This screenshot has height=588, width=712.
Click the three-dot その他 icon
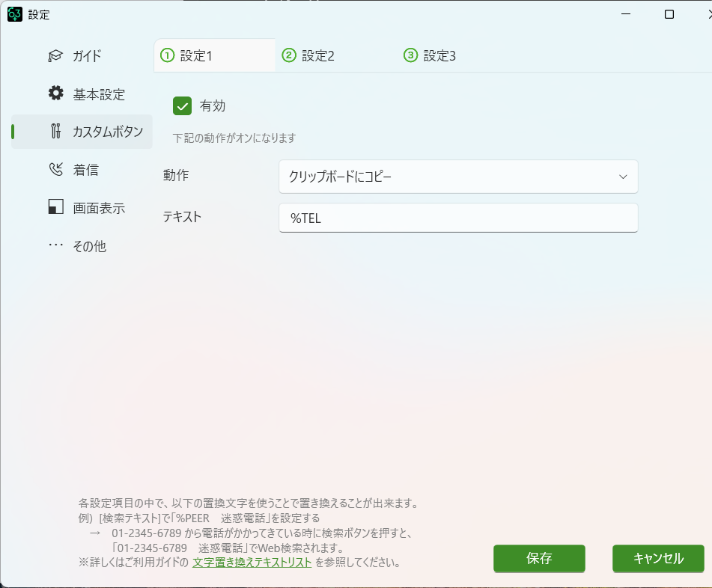55,245
